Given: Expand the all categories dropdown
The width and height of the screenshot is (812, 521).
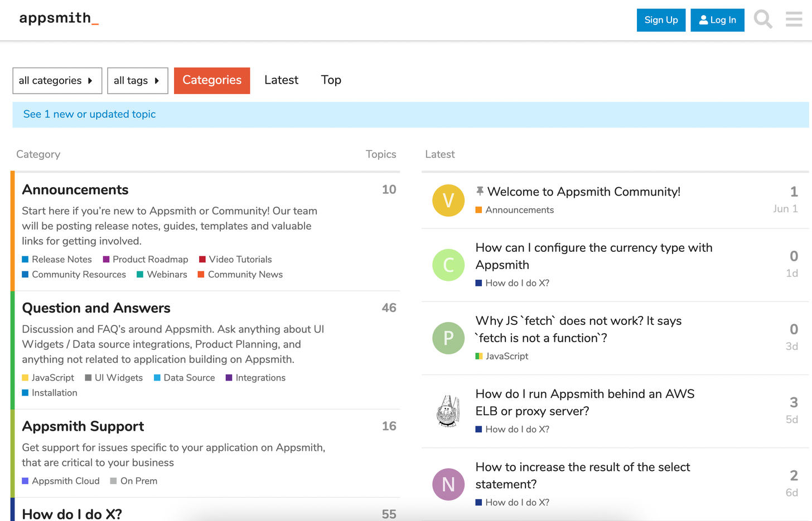Looking at the screenshot, I should click(x=57, y=81).
